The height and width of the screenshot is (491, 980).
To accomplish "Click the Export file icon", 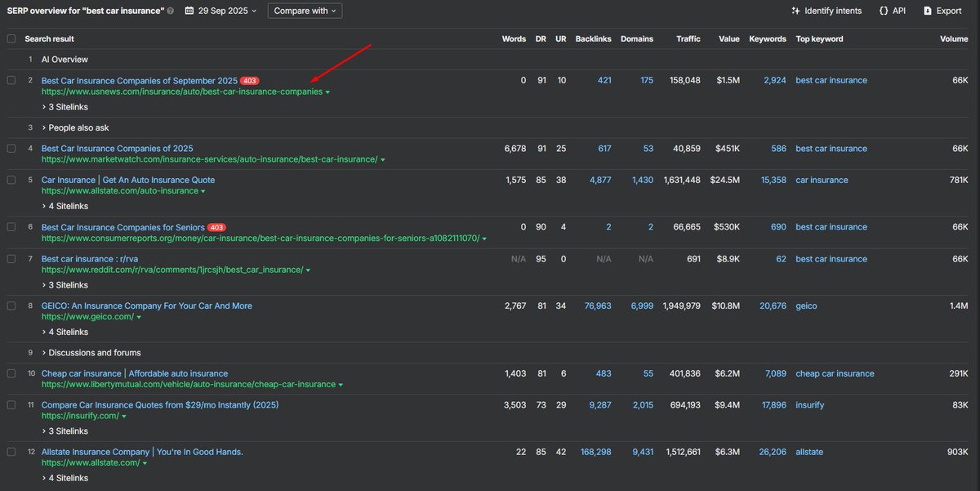I will [x=927, y=11].
